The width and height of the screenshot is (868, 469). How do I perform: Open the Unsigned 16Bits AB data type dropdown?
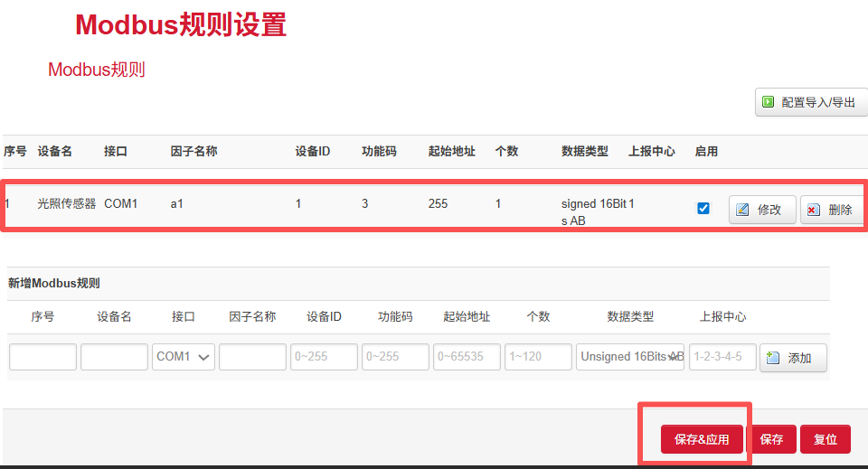tap(630, 357)
